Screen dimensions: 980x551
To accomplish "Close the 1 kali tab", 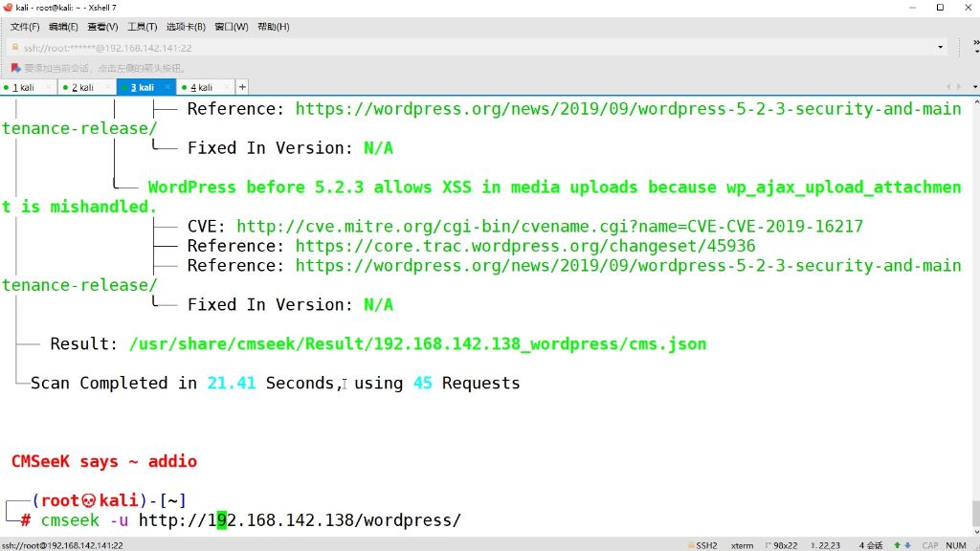I will point(49,87).
